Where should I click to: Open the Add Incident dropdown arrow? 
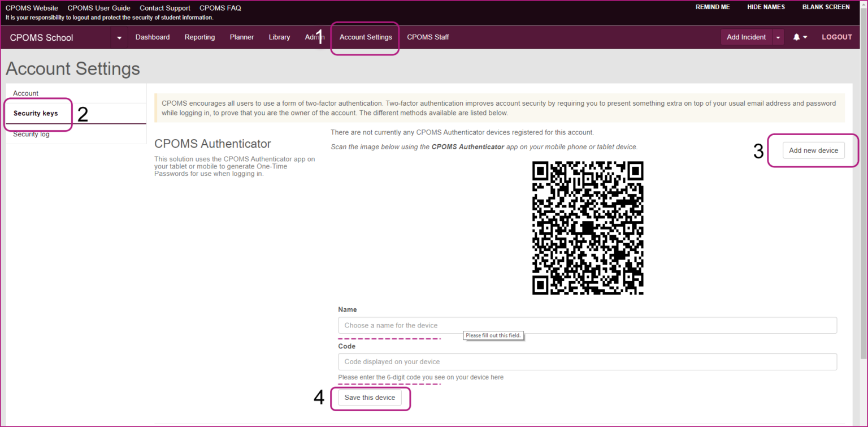(778, 37)
